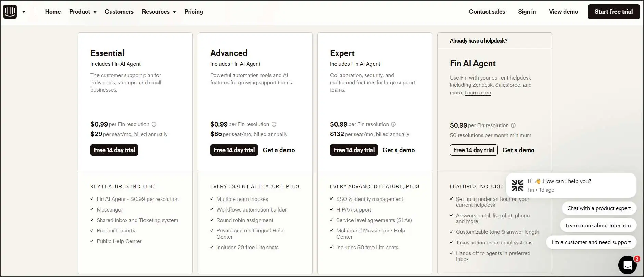The width and height of the screenshot is (644, 277).
Task: Click Includes 20 free Lite seats text
Action: 248,247
